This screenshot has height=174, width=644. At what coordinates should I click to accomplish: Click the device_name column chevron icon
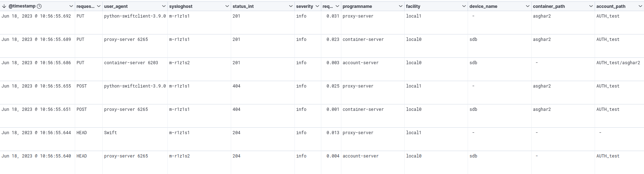(528, 6)
